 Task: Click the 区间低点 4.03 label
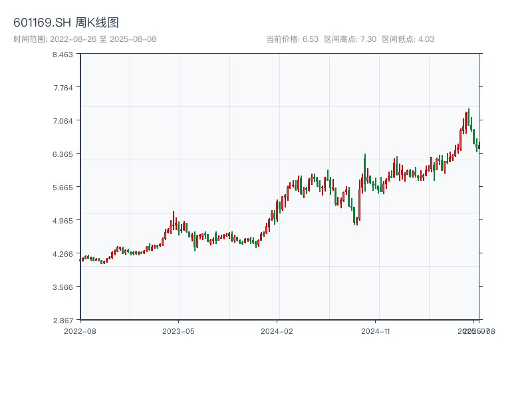tap(408, 39)
